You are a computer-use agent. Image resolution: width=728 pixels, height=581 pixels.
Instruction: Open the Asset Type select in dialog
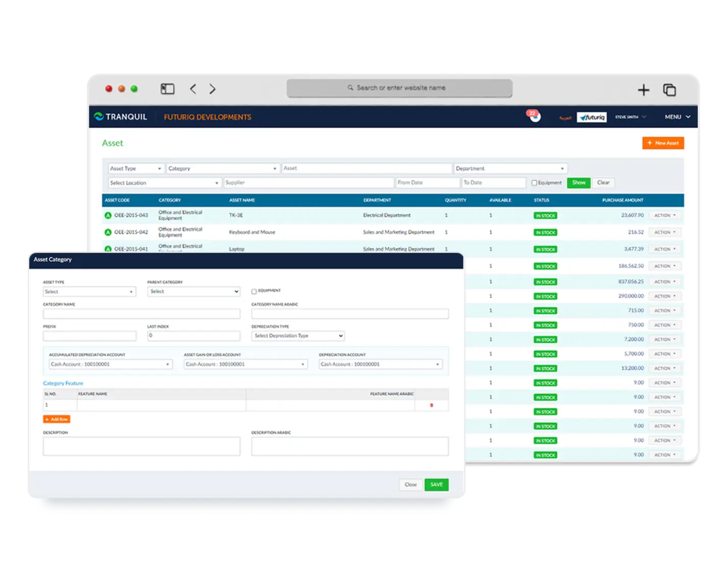tap(89, 292)
